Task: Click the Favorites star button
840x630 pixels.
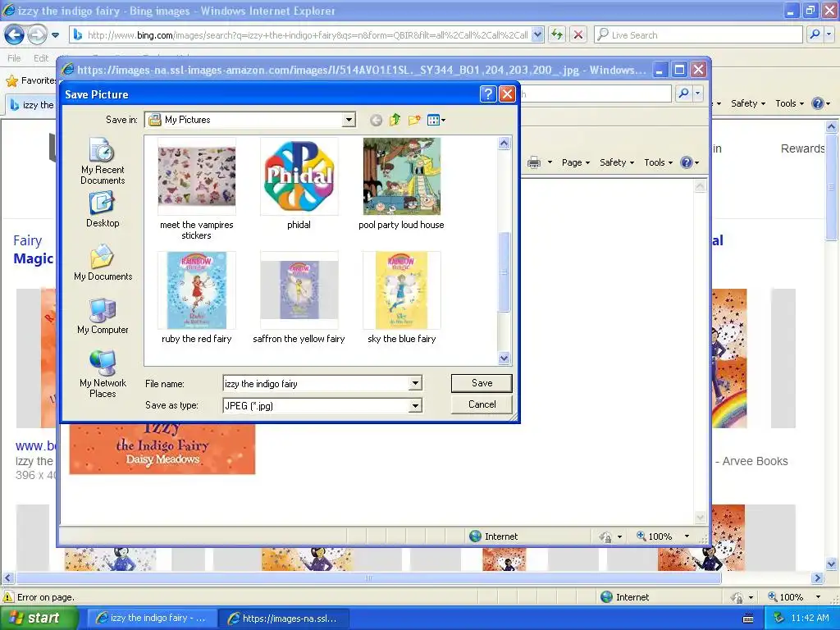Action: [x=30, y=81]
